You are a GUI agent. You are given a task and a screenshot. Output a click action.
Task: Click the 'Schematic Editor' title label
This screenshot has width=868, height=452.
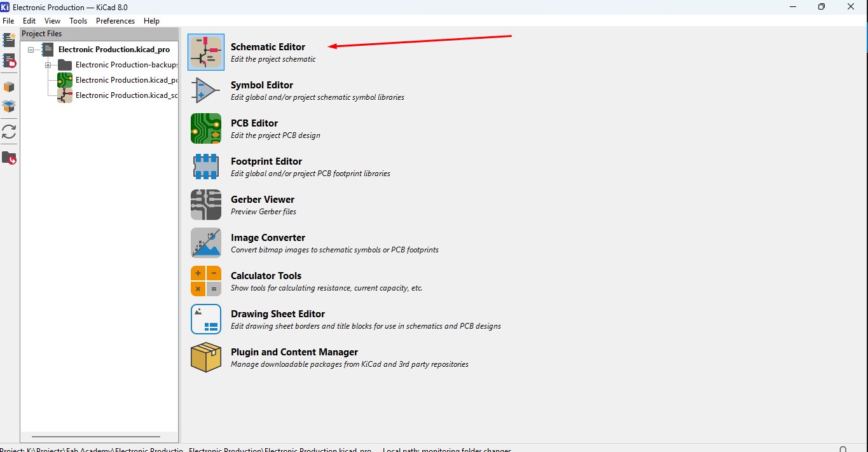click(x=268, y=47)
